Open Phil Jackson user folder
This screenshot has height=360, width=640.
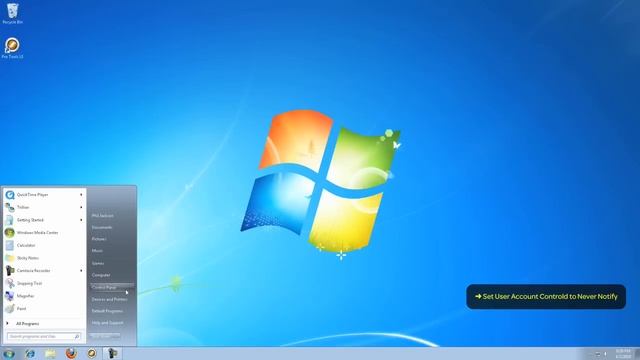click(x=103, y=216)
